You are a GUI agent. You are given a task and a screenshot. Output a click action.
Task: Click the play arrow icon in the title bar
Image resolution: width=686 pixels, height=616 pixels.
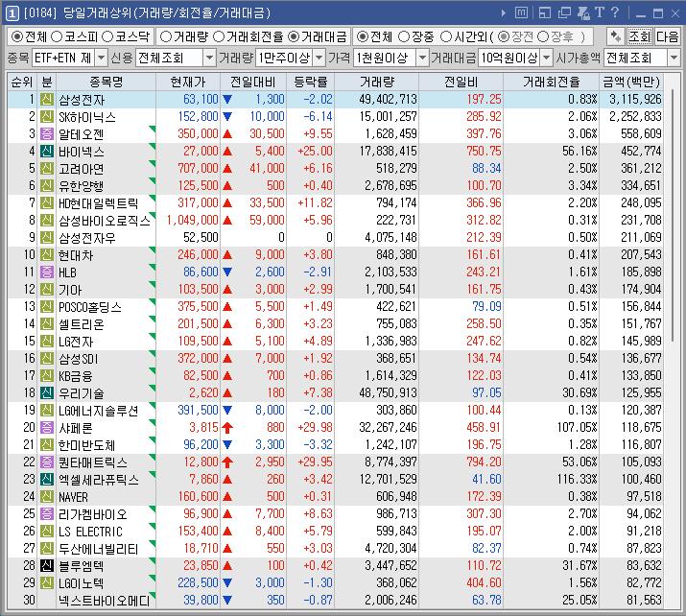pos(504,12)
